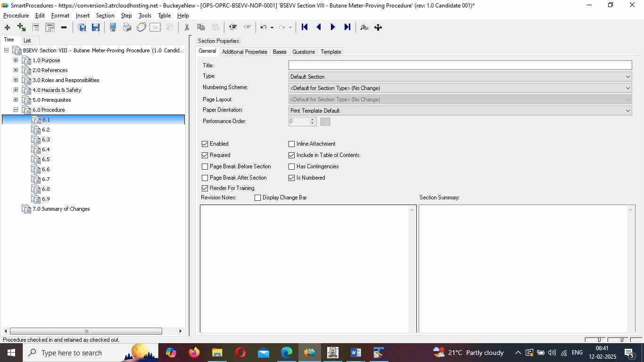Switch to the Additional Properties tab
This screenshot has width=644, height=362.
pos(244,52)
